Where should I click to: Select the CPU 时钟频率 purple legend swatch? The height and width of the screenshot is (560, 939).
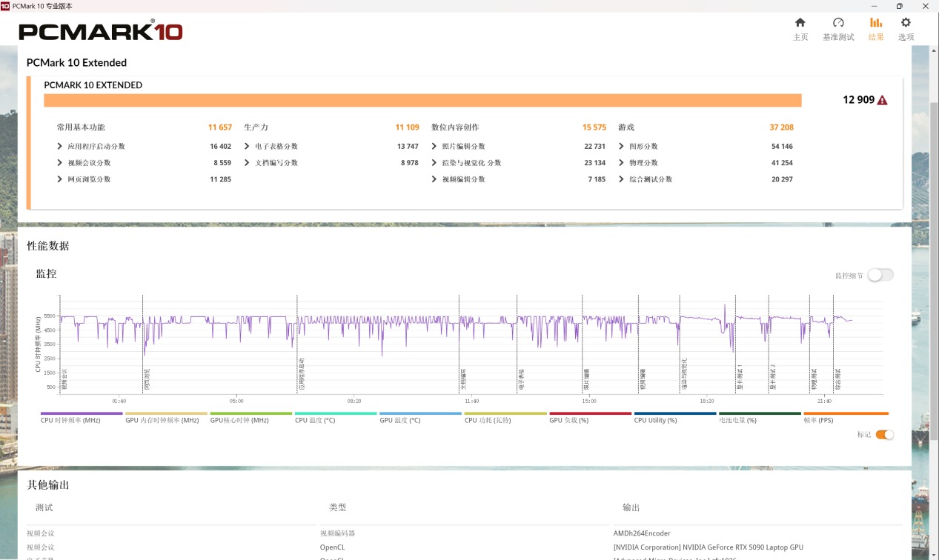click(82, 413)
